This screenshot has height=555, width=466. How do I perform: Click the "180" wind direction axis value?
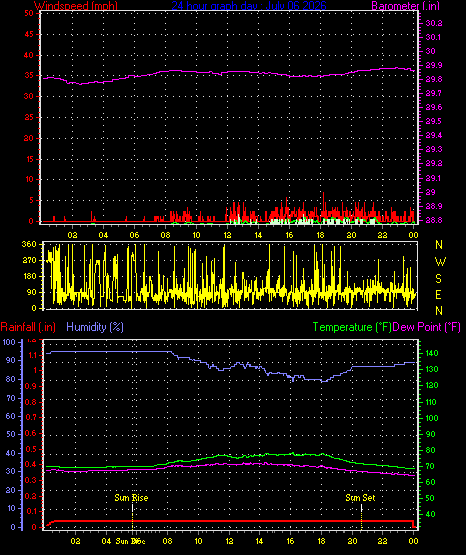[x=29, y=276]
